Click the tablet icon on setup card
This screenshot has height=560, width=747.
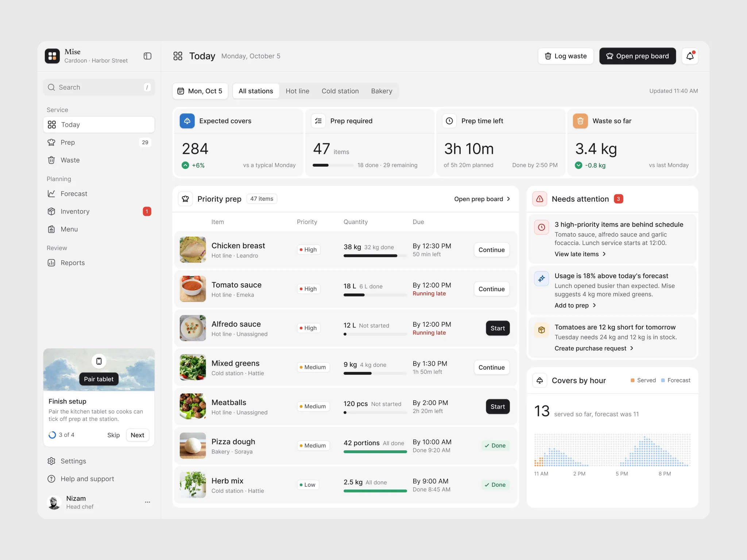click(99, 361)
